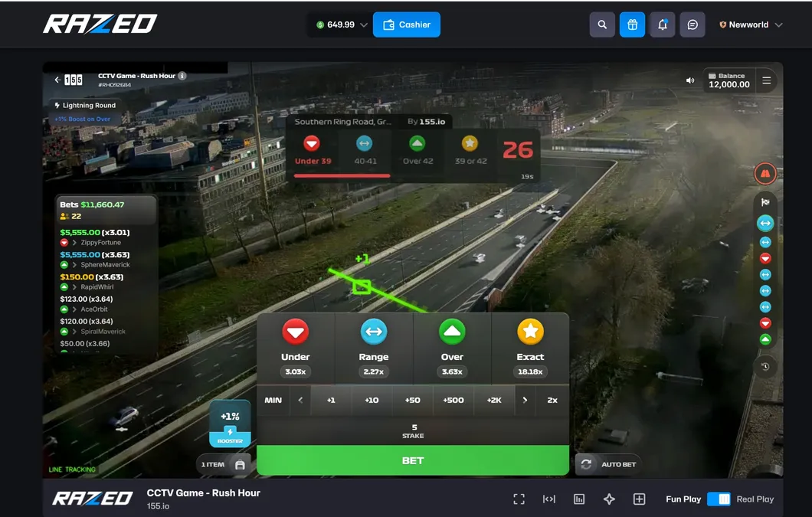This screenshot has width=812, height=517.
Task: Open the promotions gift icon
Action: pos(632,24)
